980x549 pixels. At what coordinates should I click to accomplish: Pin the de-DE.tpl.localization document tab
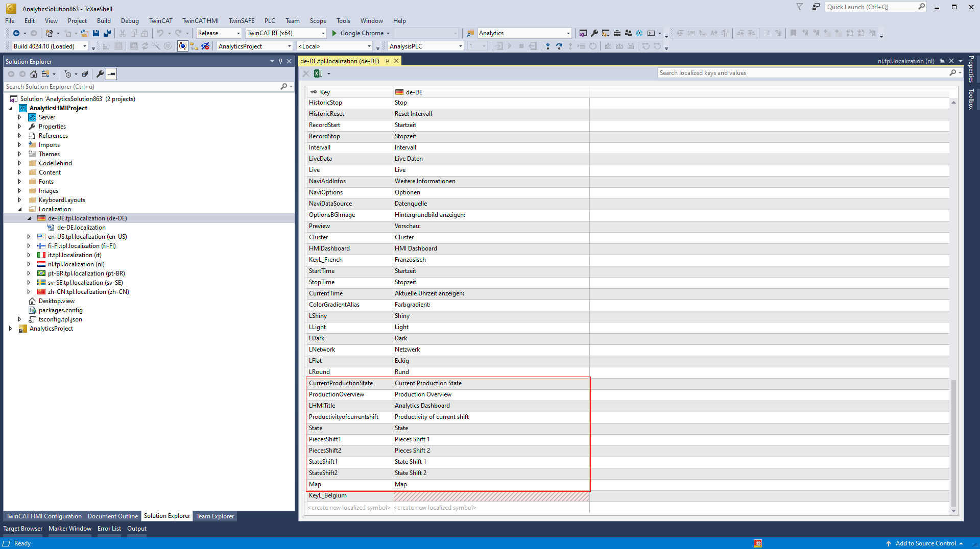(387, 61)
